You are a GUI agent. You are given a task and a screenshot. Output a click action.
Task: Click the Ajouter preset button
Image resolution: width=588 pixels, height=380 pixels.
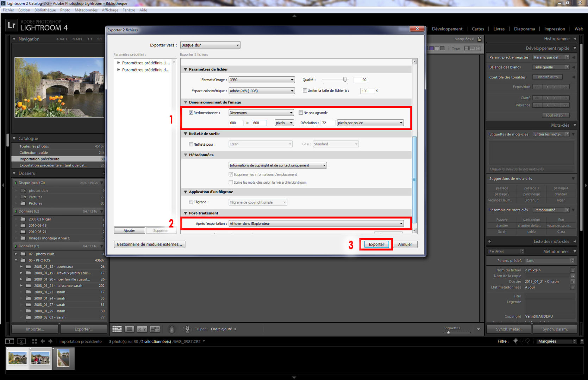tap(129, 231)
